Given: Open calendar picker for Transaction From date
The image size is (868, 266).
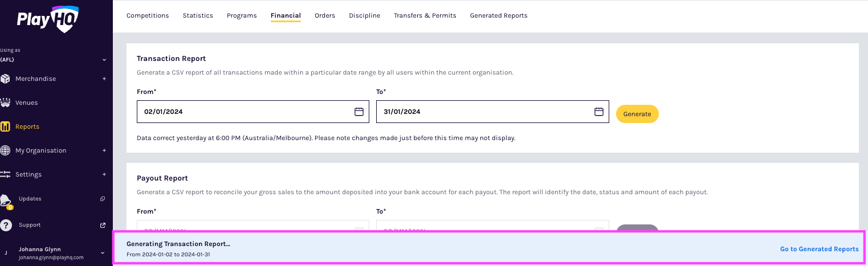Looking at the screenshot, I should coord(359,112).
